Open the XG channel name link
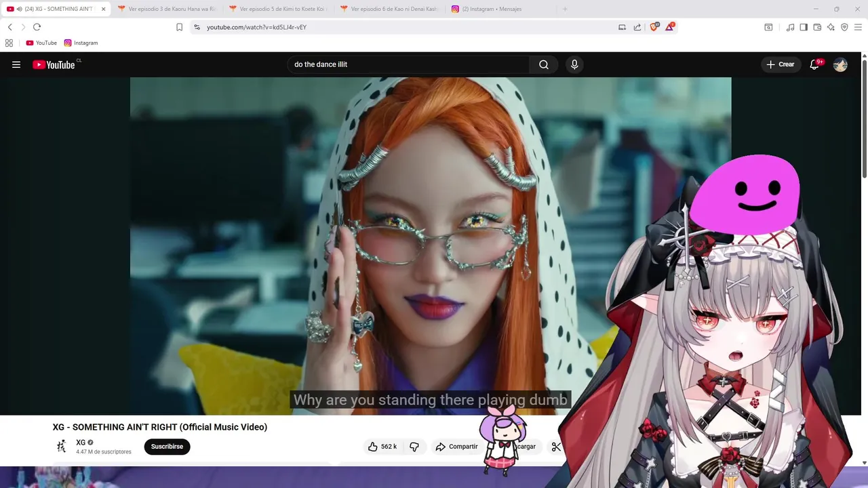The image size is (868, 488). click(81, 443)
